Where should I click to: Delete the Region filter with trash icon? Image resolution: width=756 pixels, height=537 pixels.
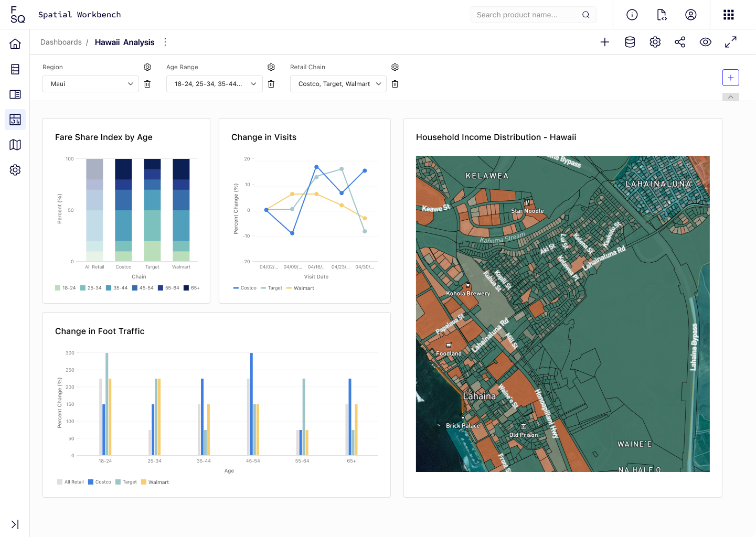click(x=147, y=84)
